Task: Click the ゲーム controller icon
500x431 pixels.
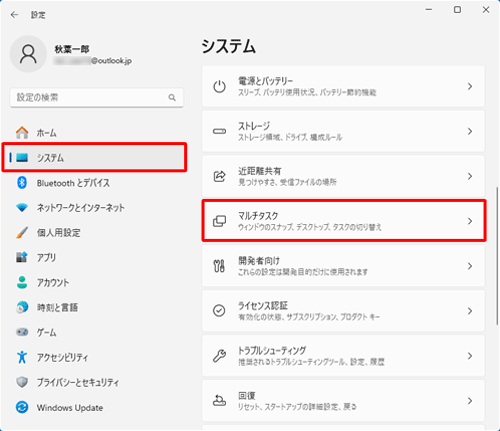Action: click(x=22, y=332)
